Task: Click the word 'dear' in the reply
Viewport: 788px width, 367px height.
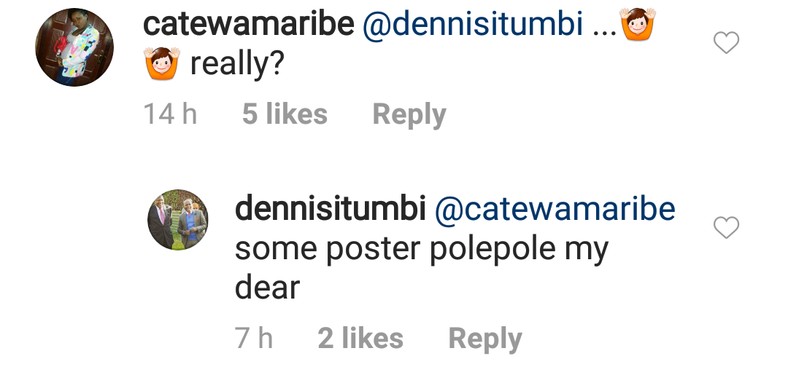Action: coord(267,288)
